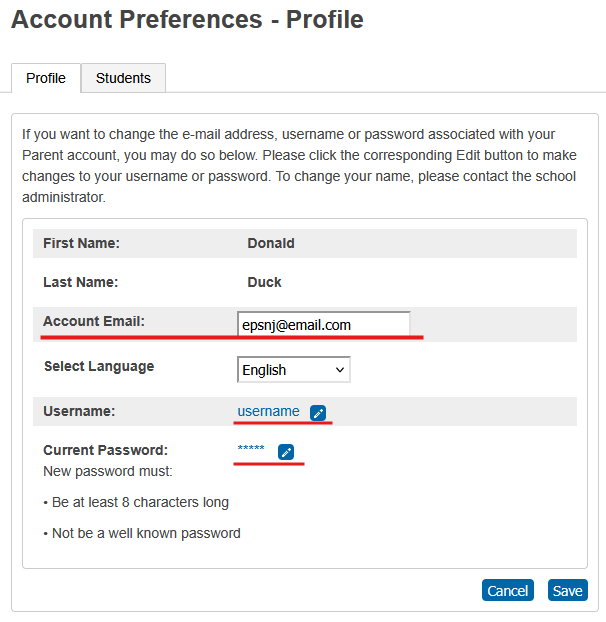Image resolution: width=606 pixels, height=622 pixels.
Task: Select the Profile tab
Action: (x=46, y=78)
